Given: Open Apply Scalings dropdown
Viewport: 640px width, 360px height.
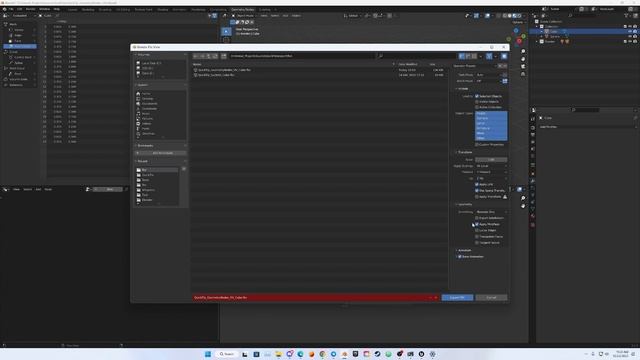Looking at the screenshot, I should 491,166.
